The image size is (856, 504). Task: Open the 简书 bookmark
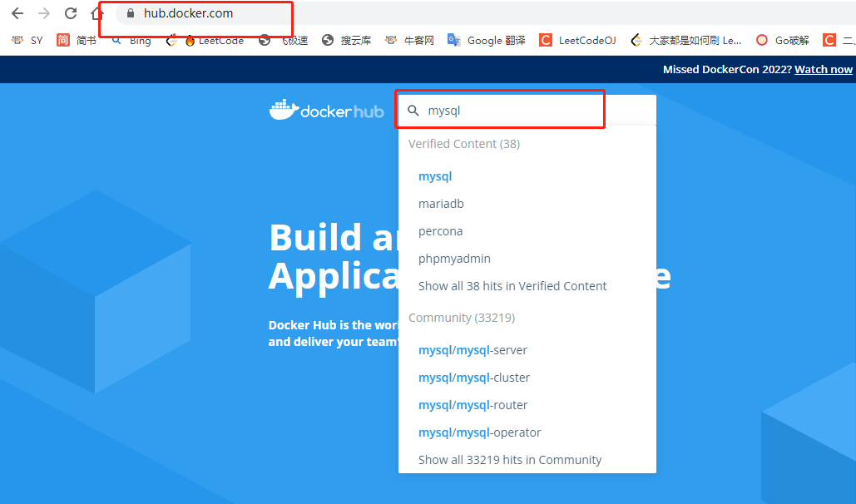pos(77,41)
